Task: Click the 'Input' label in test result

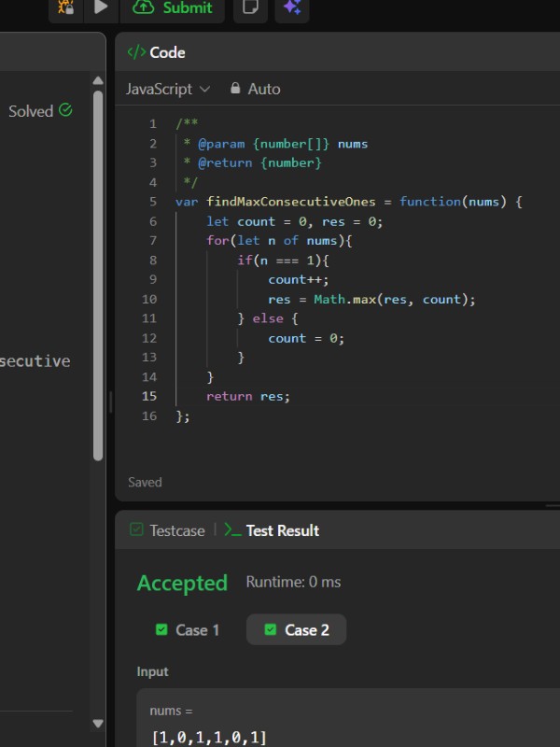Action: click(152, 671)
